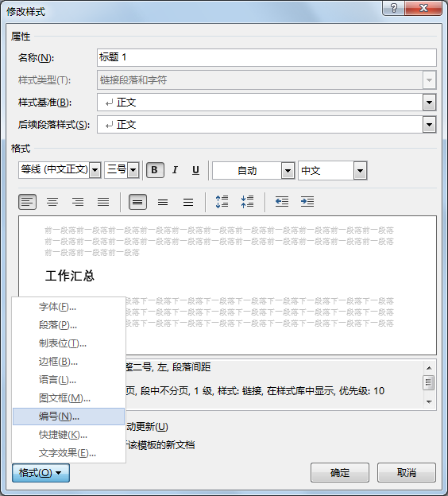This screenshot has width=448, height=496.
Task: Click the increase indent icon
Action: pos(307,202)
